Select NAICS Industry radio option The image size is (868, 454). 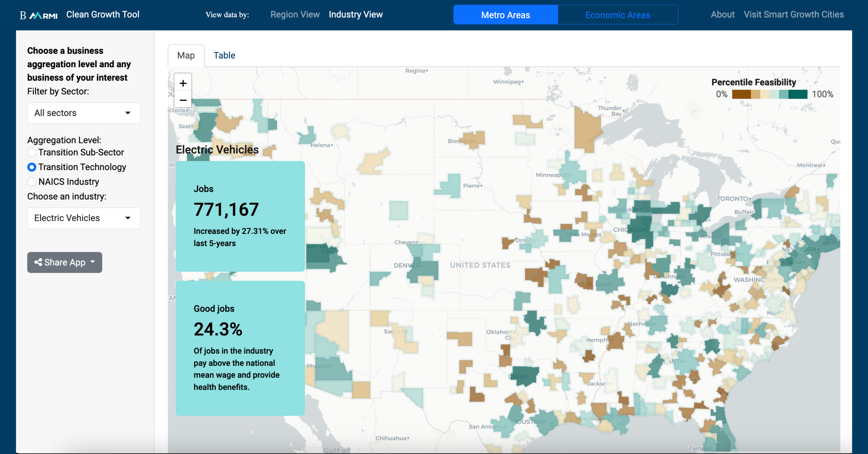(x=32, y=182)
